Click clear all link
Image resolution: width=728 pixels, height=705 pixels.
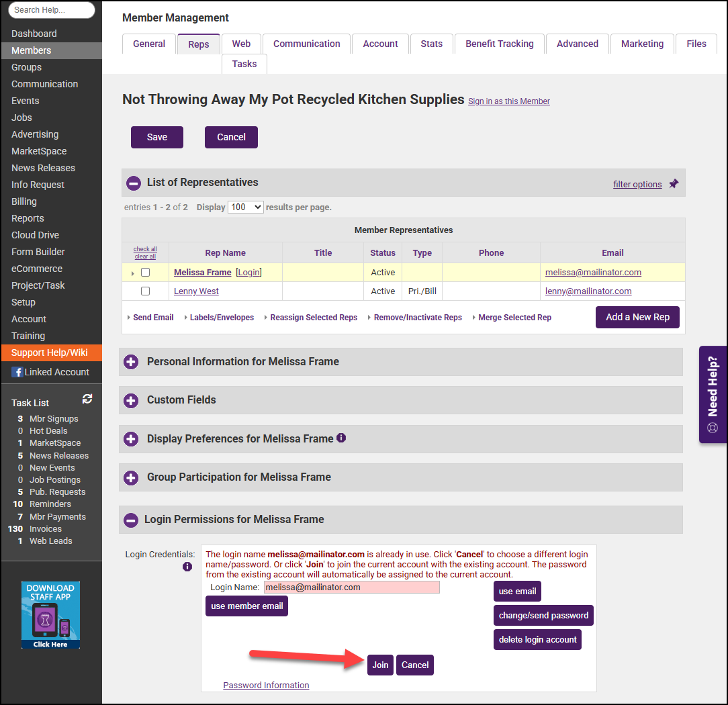145,256
